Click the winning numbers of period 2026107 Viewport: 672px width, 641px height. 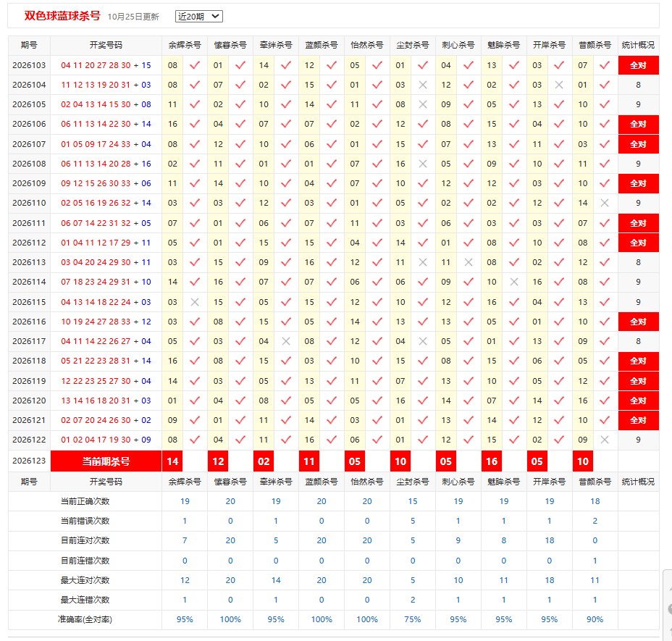[106, 144]
